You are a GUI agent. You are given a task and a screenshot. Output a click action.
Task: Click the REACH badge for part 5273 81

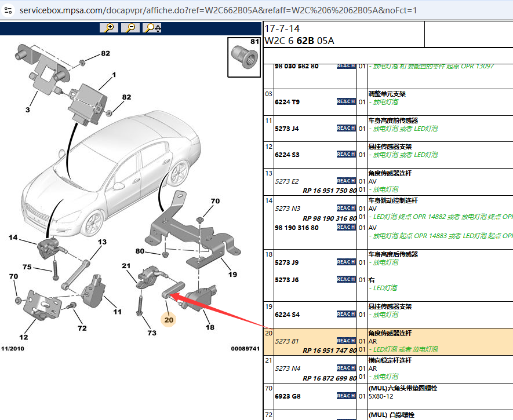click(346, 341)
